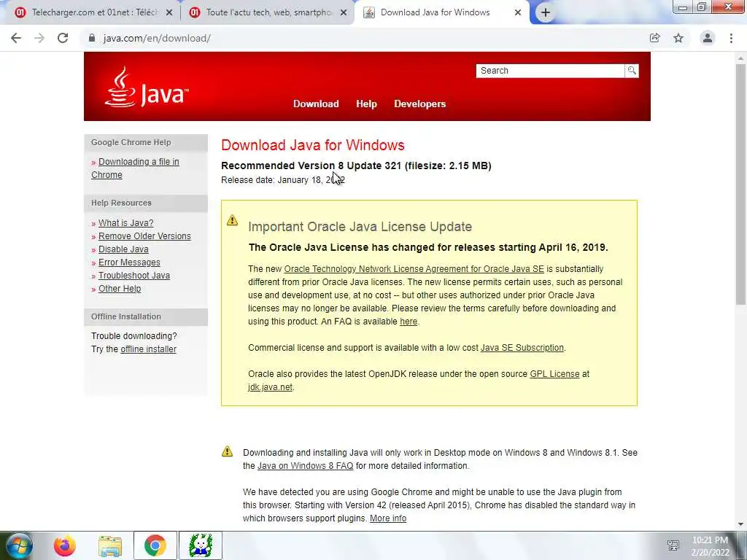Open the Other Help link

tap(120, 289)
